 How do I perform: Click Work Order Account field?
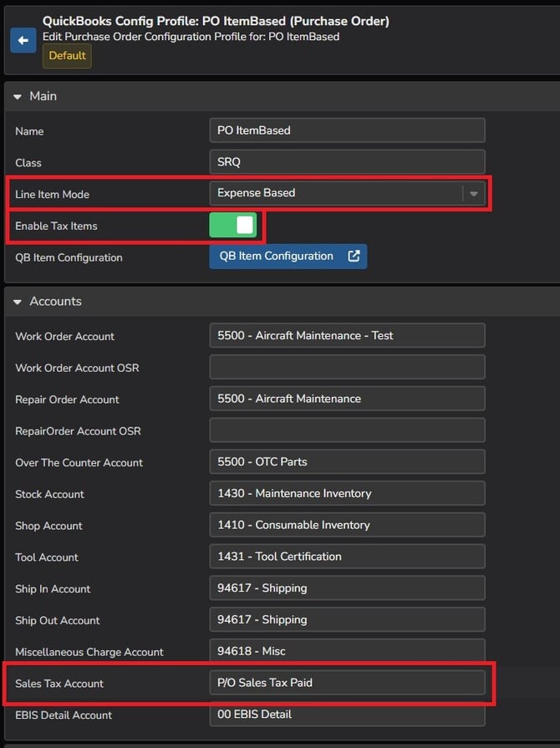[x=347, y=335]
